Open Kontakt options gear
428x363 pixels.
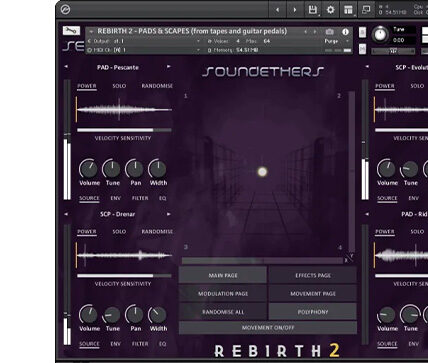click(330, 10)
